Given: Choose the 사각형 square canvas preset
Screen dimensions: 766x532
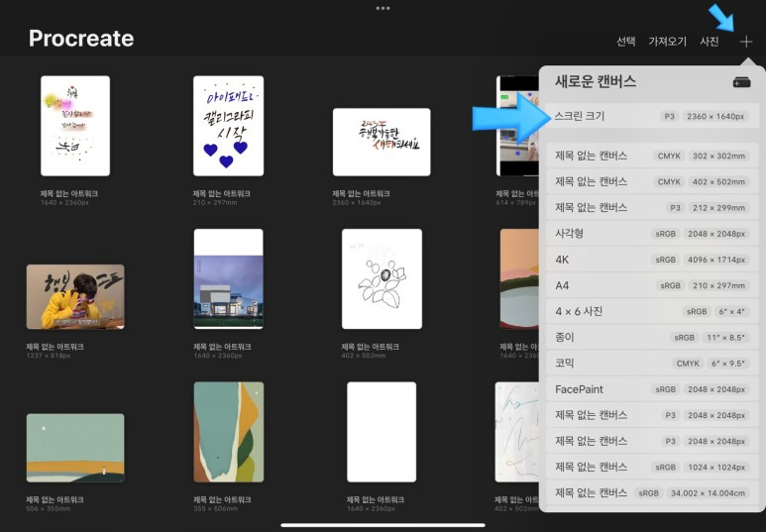Looking at the screenshot, I should 652,234.
